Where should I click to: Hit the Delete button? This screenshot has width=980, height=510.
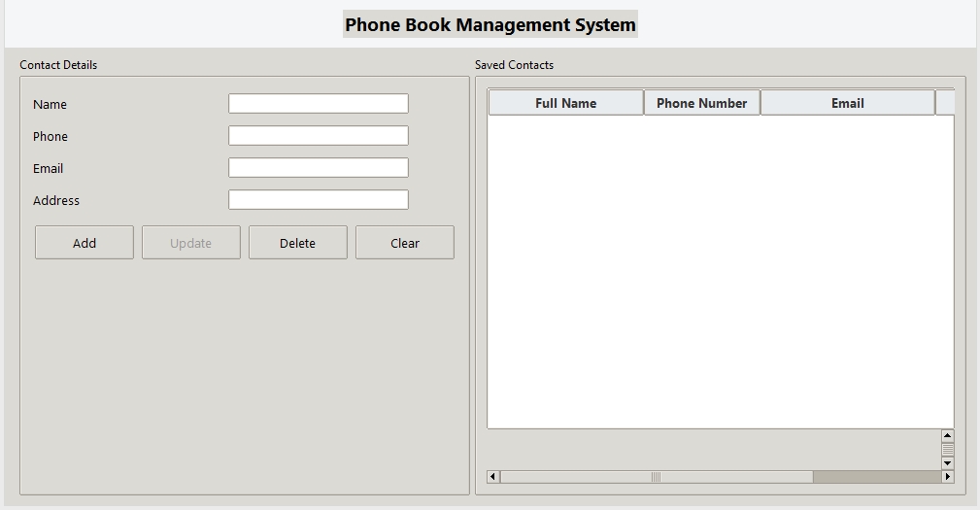(297, 243)
